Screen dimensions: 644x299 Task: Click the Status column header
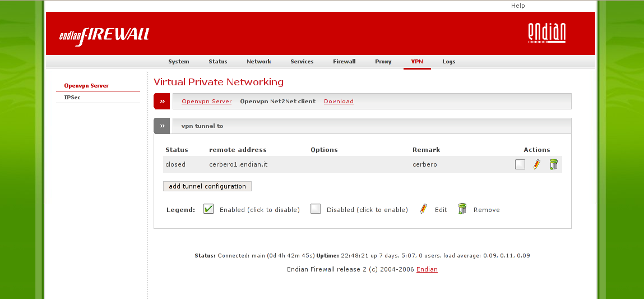click(x=177, y=150)
